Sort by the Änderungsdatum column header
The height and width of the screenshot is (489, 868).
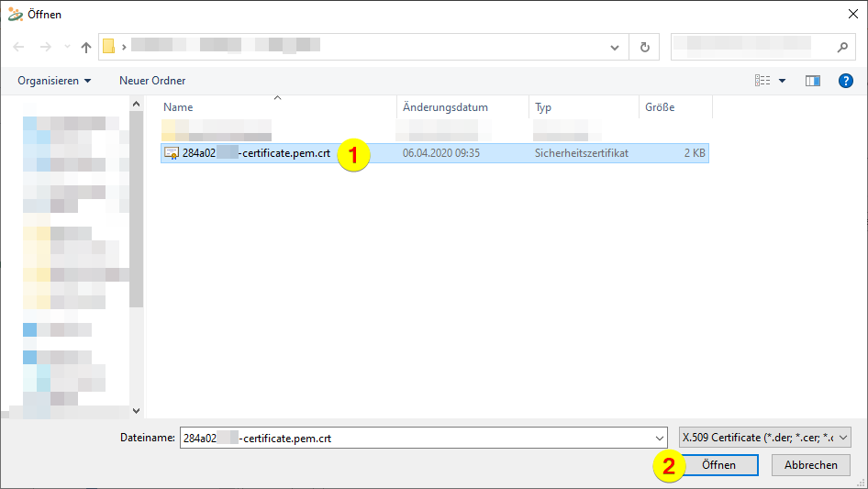pyautogui.click(x=445, y=107)
